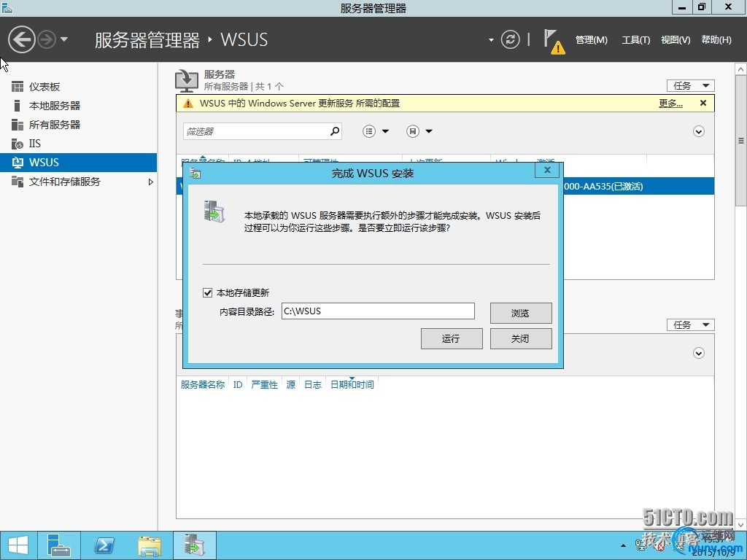The image size is (747, 560).
Task: Click the 仪表板 grid icon
Action: coord(18,87)
